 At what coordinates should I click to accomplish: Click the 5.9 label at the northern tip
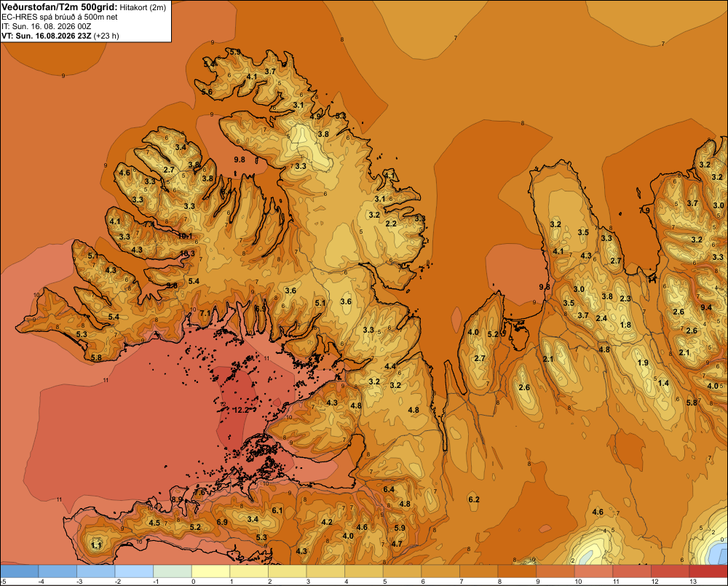[x=235, y=52]
